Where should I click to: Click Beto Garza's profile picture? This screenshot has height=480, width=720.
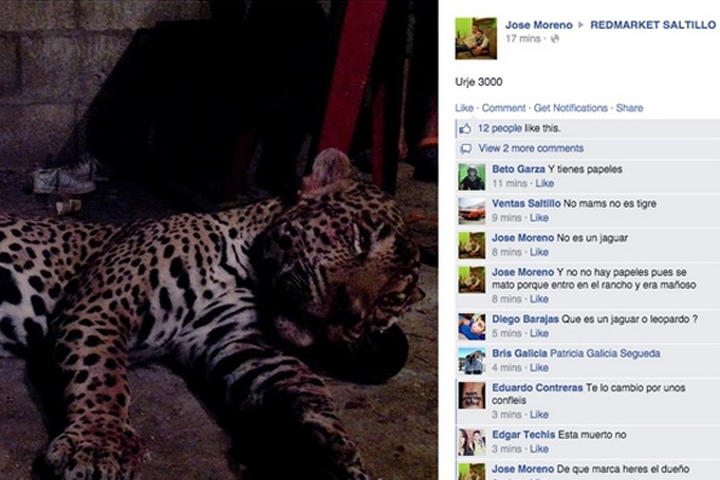[472, 177]
